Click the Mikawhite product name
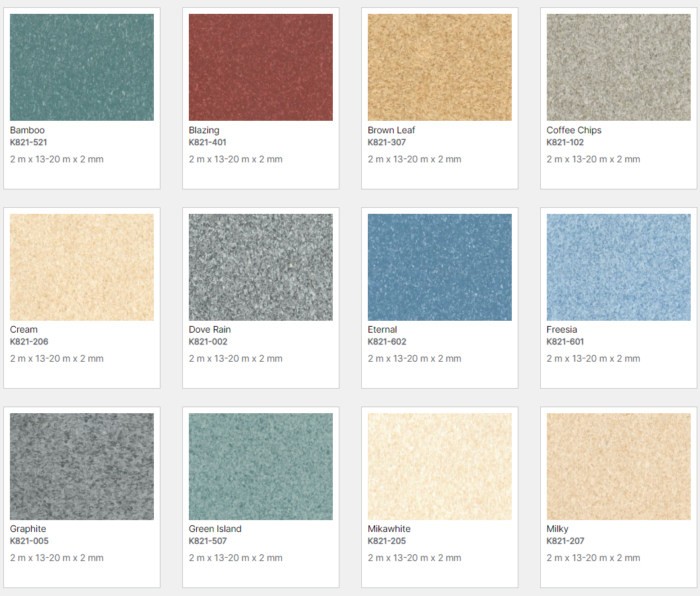Image resolution: width=700 pixels, height=596 pixels. pos(389,529)
